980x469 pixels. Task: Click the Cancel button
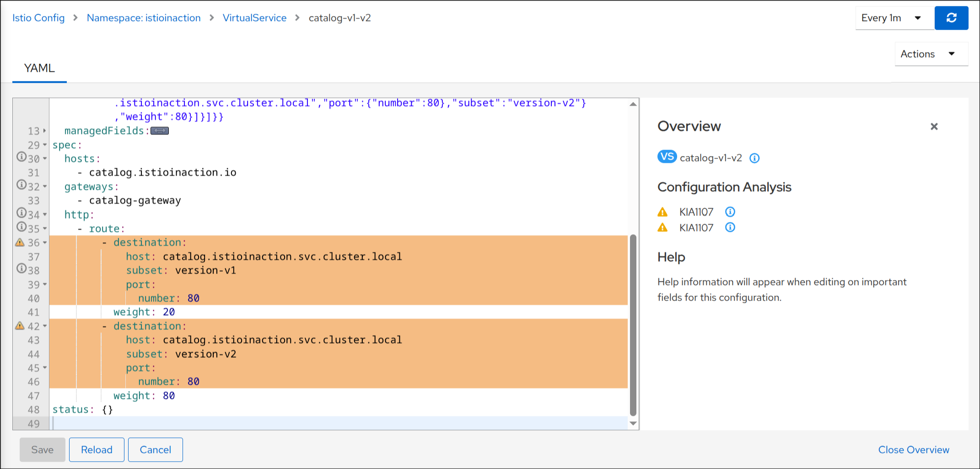coord(156,450)
